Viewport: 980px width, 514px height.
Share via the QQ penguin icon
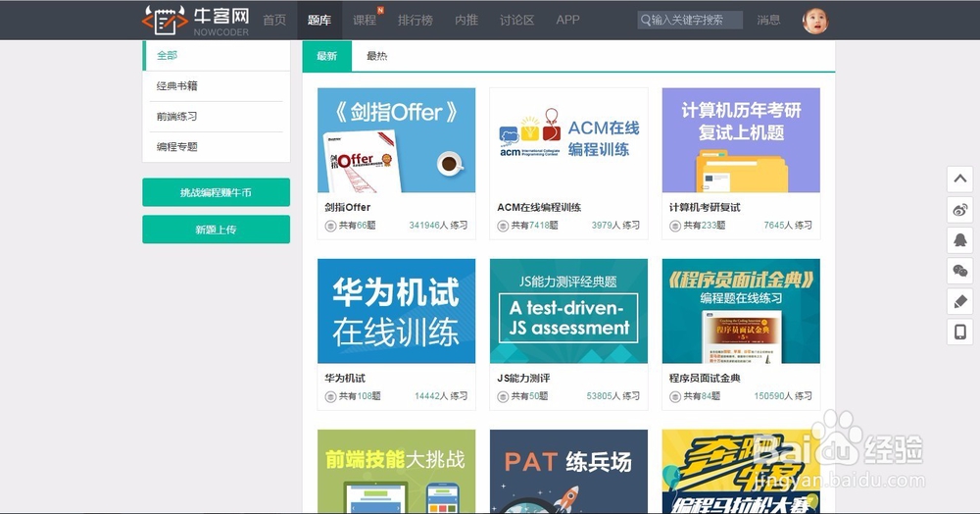(960, 240)
